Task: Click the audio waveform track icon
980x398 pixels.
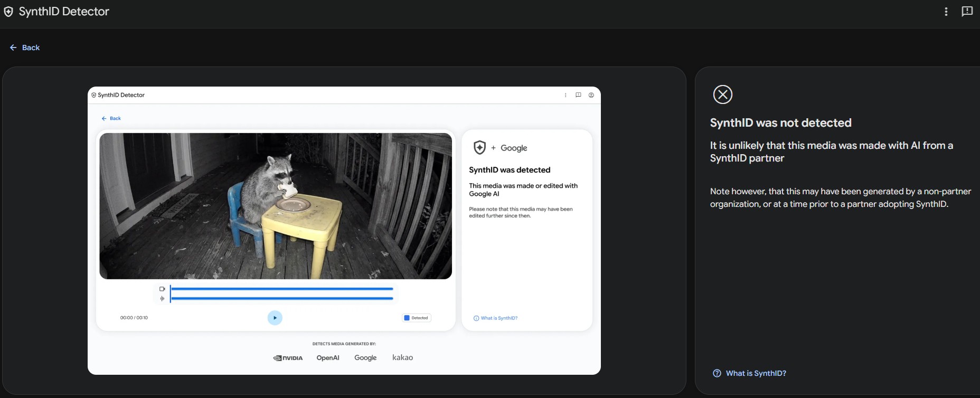Action: click(x=162, y=299)
